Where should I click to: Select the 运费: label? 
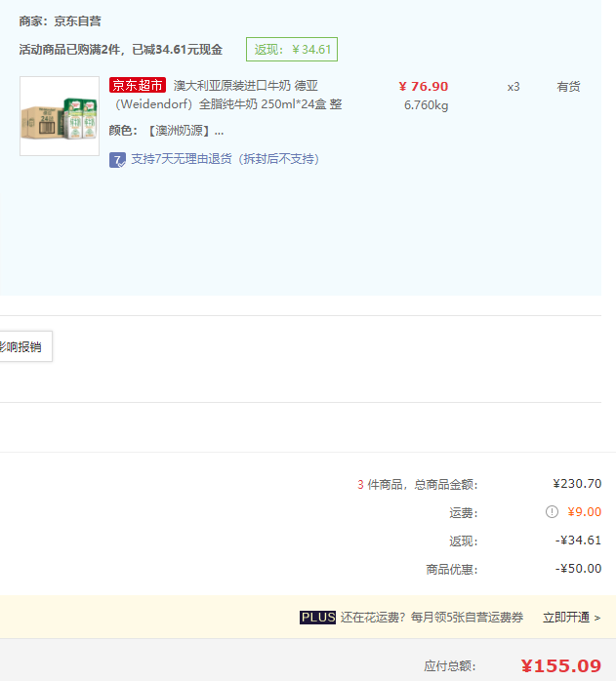[x=464, y=513]
